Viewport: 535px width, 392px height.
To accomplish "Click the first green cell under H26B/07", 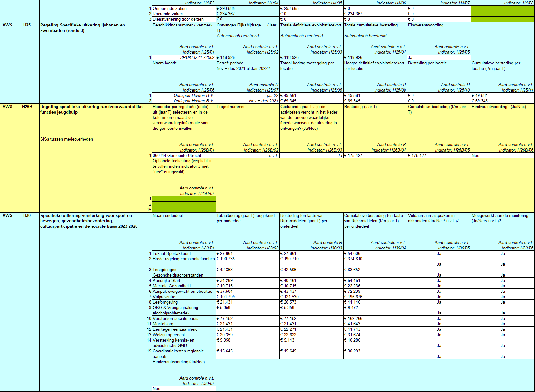I will (x=184, y=199).
